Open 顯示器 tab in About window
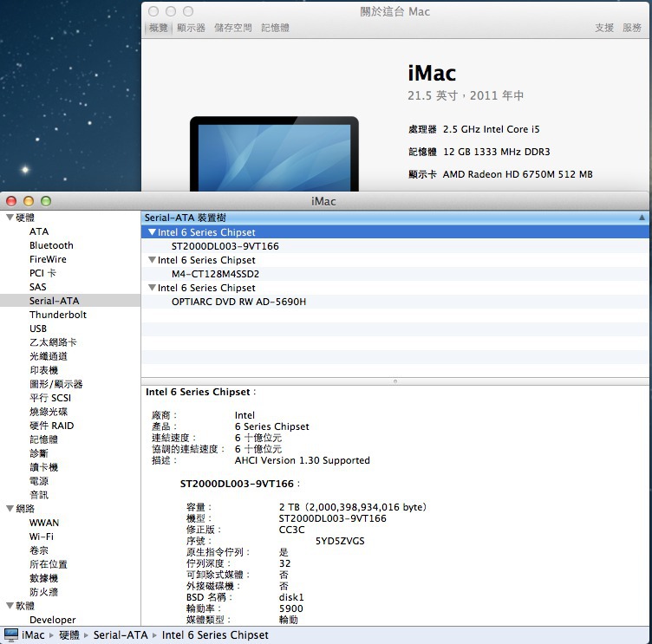This screenshot has height=644, width=652. (191, 28)
